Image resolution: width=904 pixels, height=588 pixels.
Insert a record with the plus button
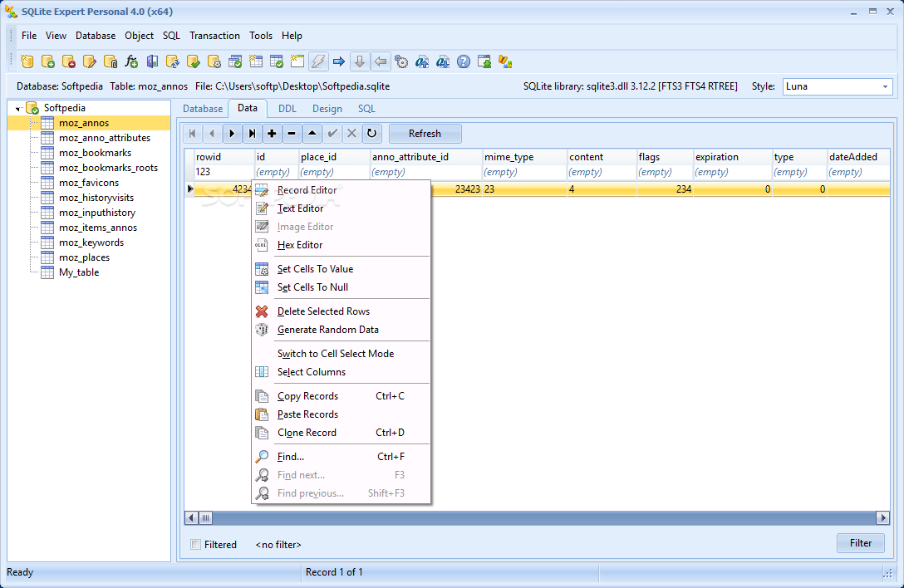(273, 134)
